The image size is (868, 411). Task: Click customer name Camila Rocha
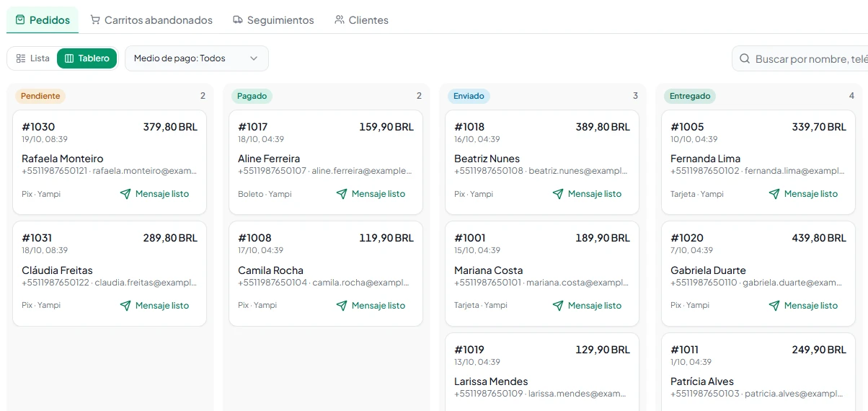pyautogui.click(x=270, y=270)
